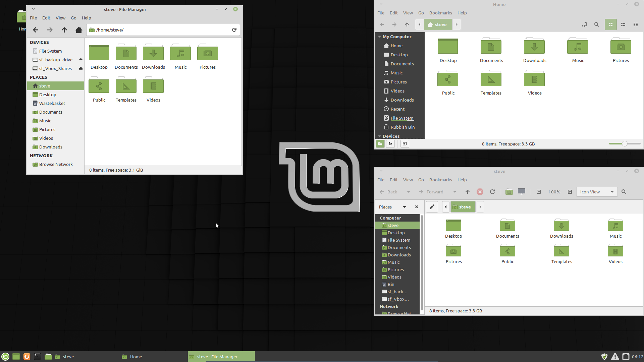The image size is (644, 362).
Task: Open the tree view sidebar in Nemo statusbar
Action: (x=390, y=143)
